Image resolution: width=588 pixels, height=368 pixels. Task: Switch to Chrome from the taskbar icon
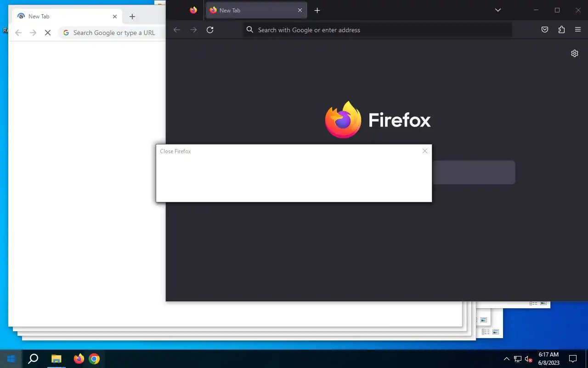coord(94,359)
